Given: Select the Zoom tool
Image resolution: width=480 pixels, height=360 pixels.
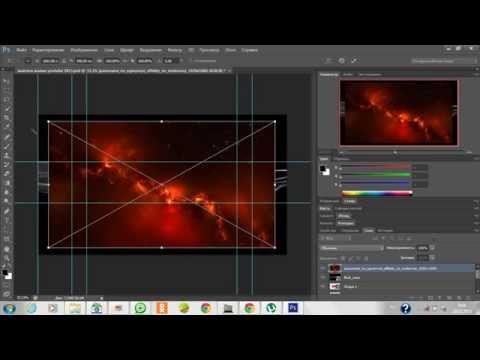Looking at the screenshot, I should [x=6, y=258].
